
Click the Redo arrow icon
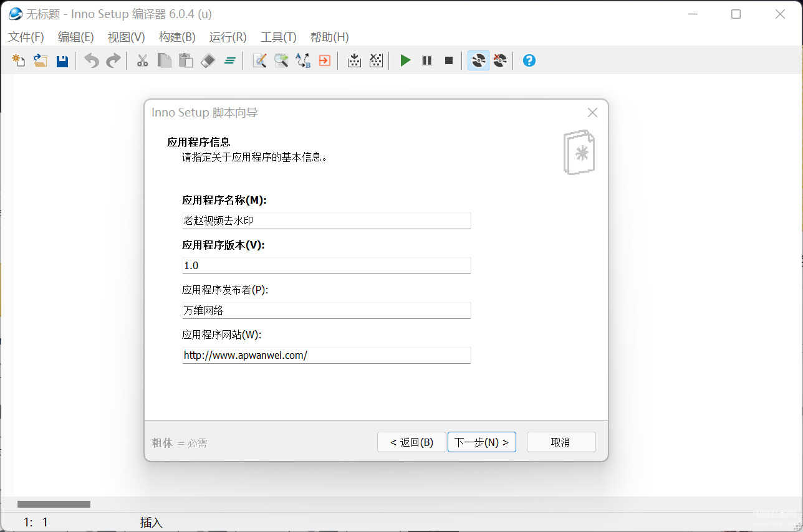tap(113, 60)
